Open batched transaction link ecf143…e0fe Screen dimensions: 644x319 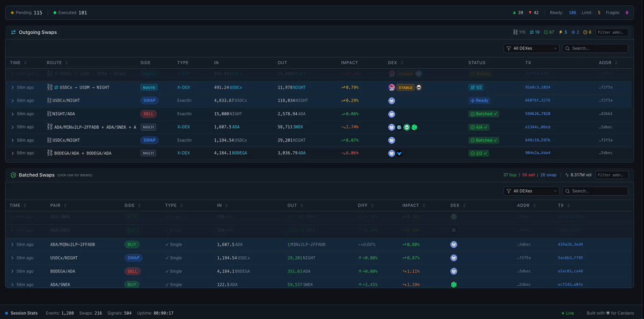pyautogui.click(x=570, y=285)
